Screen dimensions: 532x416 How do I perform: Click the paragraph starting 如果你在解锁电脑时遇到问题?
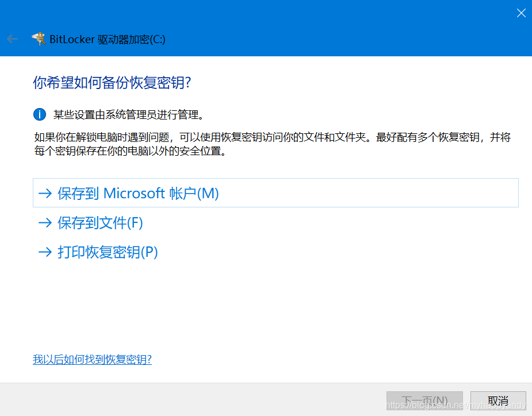(x=273, y=144)
